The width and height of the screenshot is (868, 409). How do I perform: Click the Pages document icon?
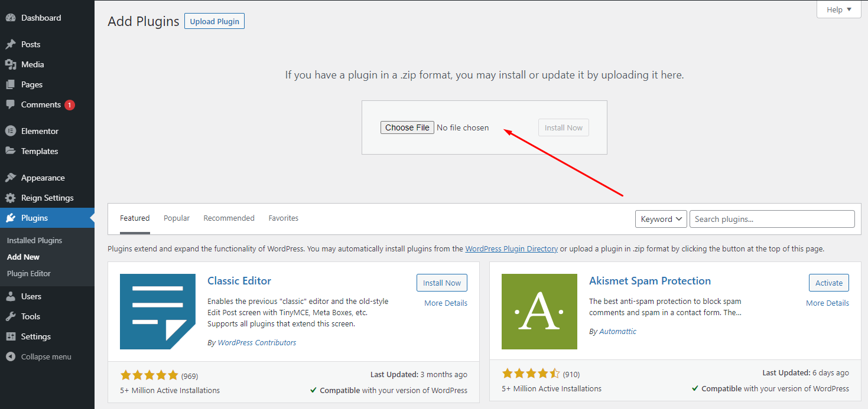(x=11, y=84)
